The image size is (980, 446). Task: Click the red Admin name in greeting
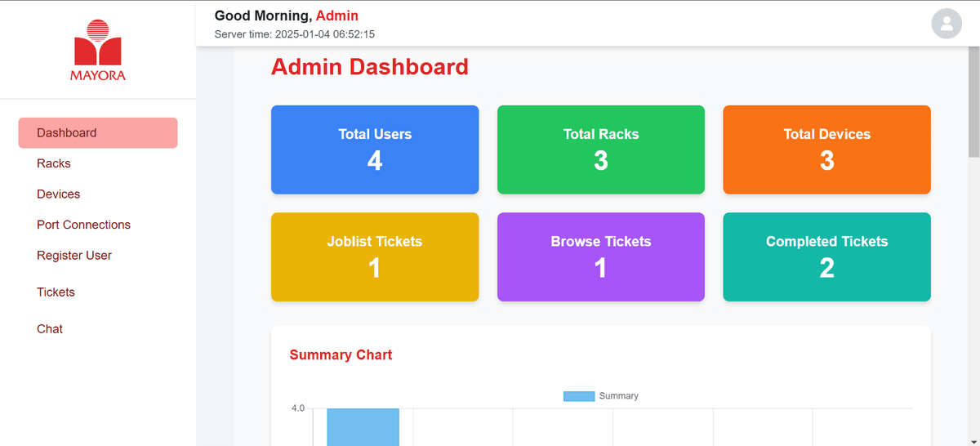336,16
